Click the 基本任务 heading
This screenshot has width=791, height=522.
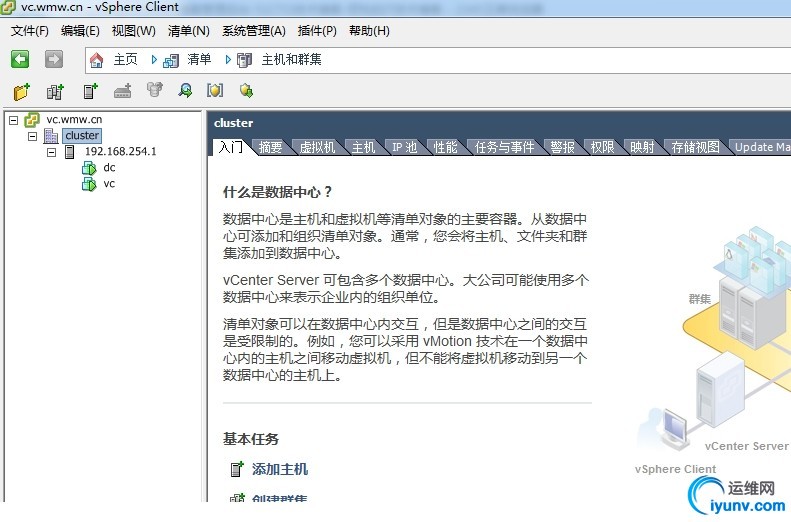[251, 439]
